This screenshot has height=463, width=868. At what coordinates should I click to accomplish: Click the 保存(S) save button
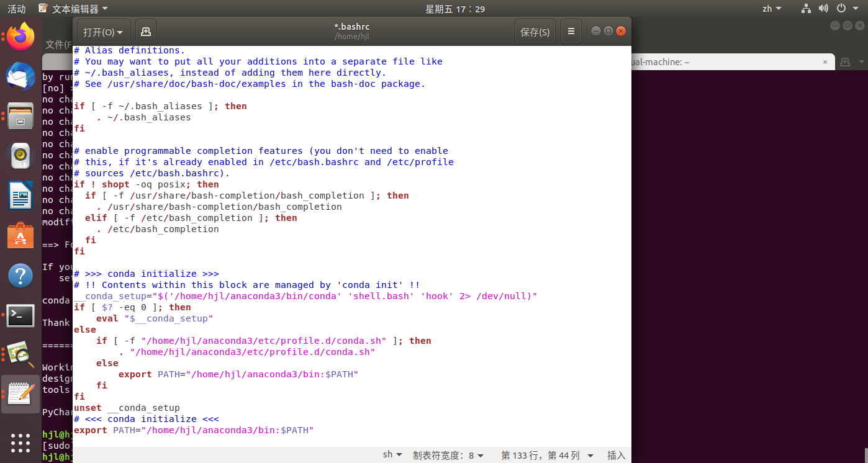pos(535,31)
